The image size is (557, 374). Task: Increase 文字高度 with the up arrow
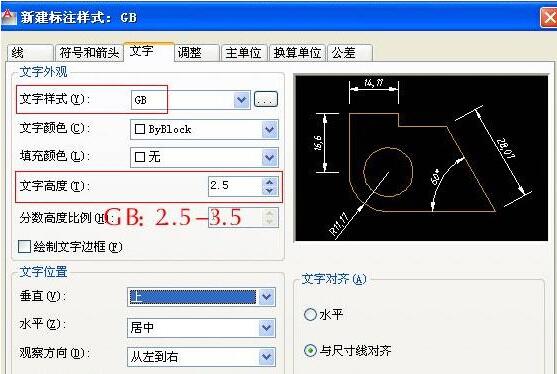coord(270,182)
